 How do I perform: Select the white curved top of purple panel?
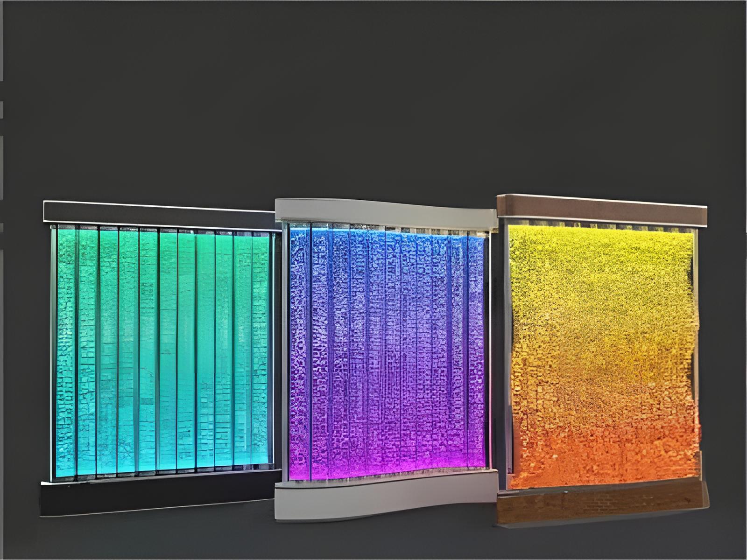385,212
